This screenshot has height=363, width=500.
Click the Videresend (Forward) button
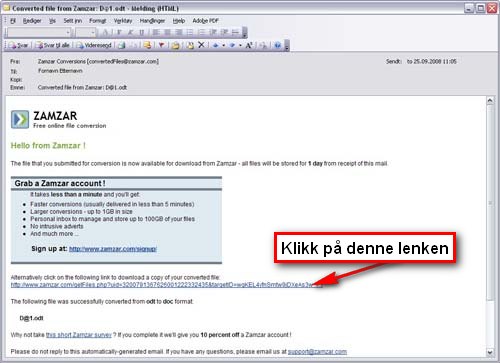pos(94,45)
